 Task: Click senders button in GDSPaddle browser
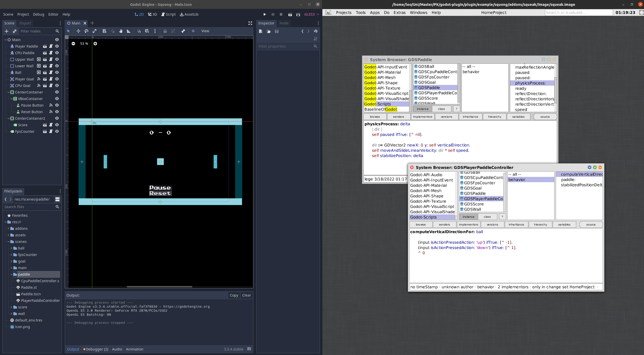click(x=398, y=117)
